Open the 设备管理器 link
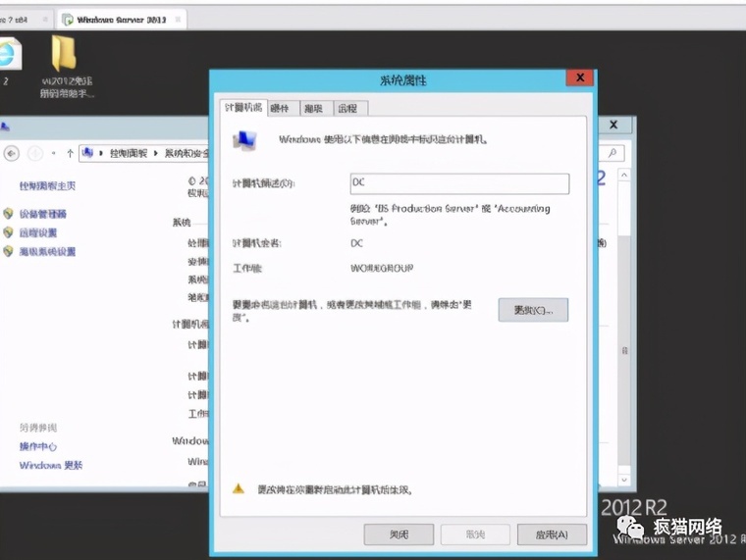 [x=43, y=214]
